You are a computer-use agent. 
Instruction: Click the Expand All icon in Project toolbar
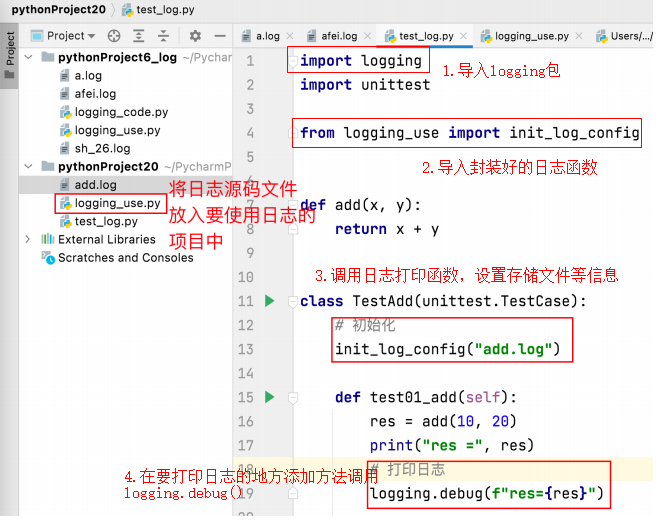138,36
